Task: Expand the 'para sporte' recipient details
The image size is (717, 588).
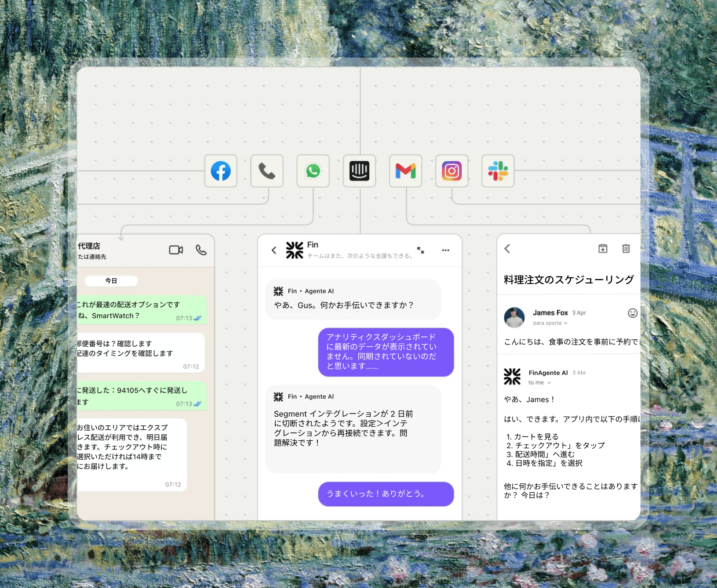Action: point(550,323)
